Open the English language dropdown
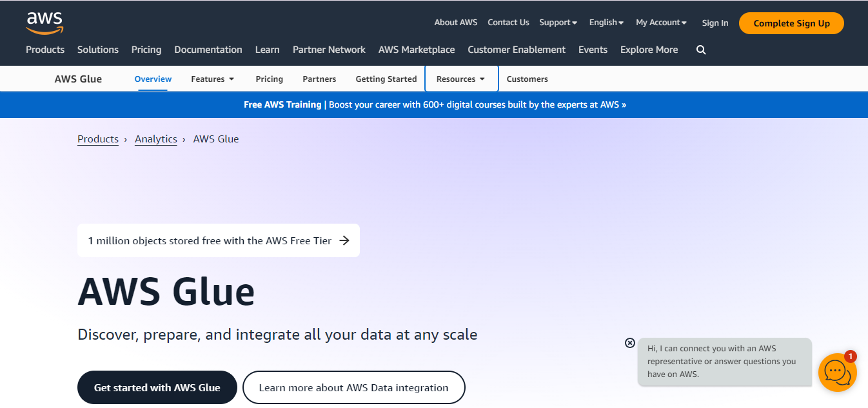The image size is (868, 408). click(x=606, y=23)
